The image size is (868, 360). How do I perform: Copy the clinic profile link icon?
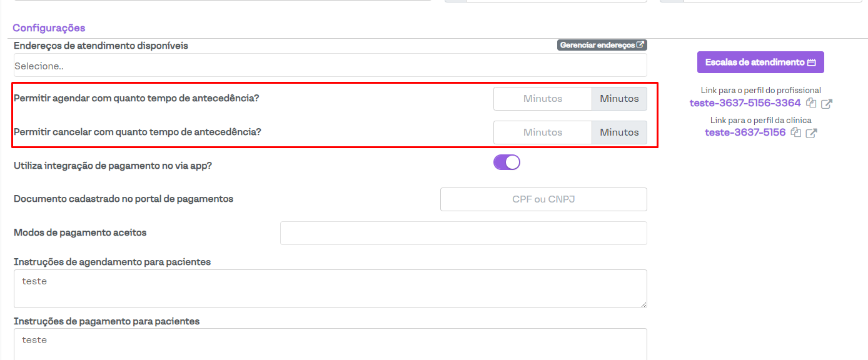796,132
